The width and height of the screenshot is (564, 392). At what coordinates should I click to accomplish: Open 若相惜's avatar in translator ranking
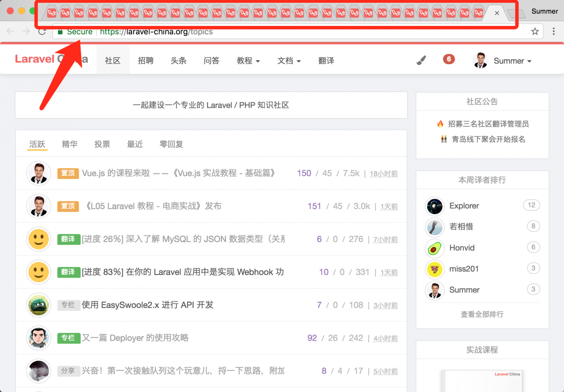tap(435, 227)
